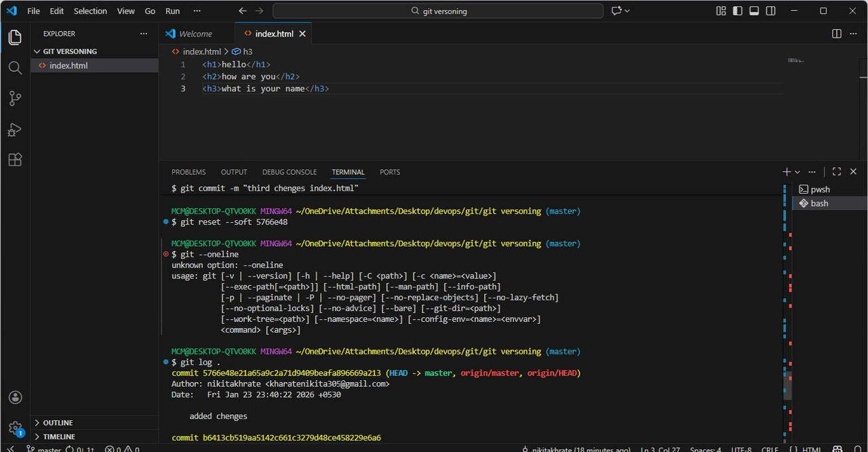Open the Run and Debug view
Image resolution: width=868 pixels, height=452 pixels.
(15, 129)
